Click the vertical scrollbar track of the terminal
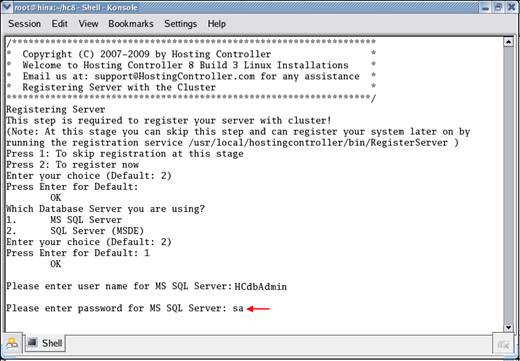Screen dimensions: 520x361 coord(508,185)
